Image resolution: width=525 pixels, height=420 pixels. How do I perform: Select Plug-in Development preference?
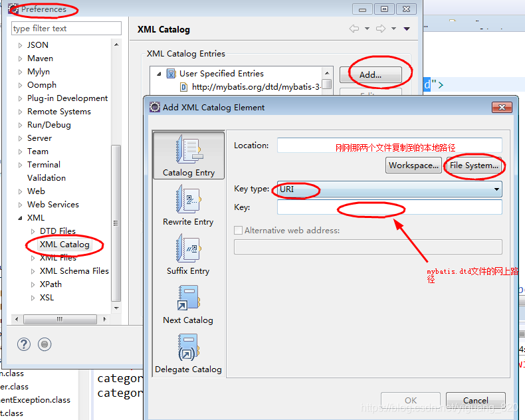coord(67,98)
